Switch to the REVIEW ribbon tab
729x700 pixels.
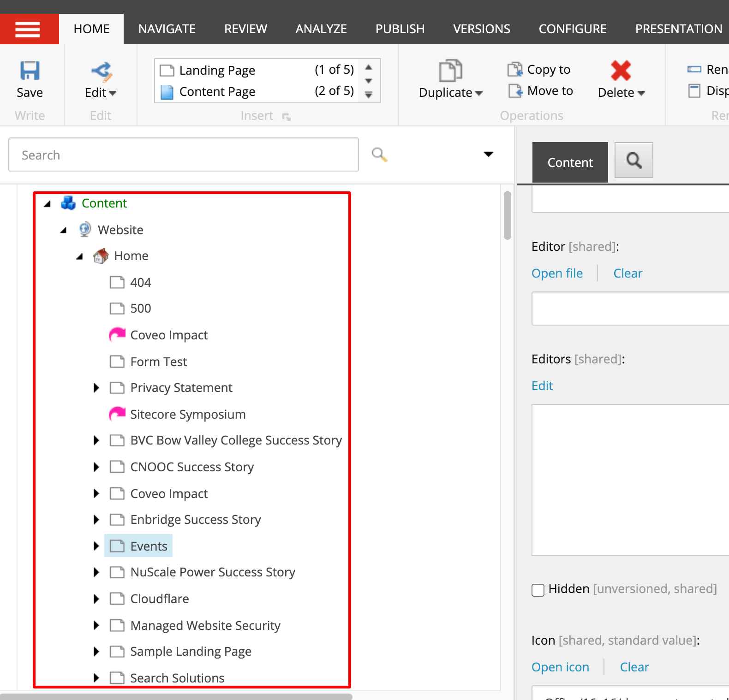point(245,29)
